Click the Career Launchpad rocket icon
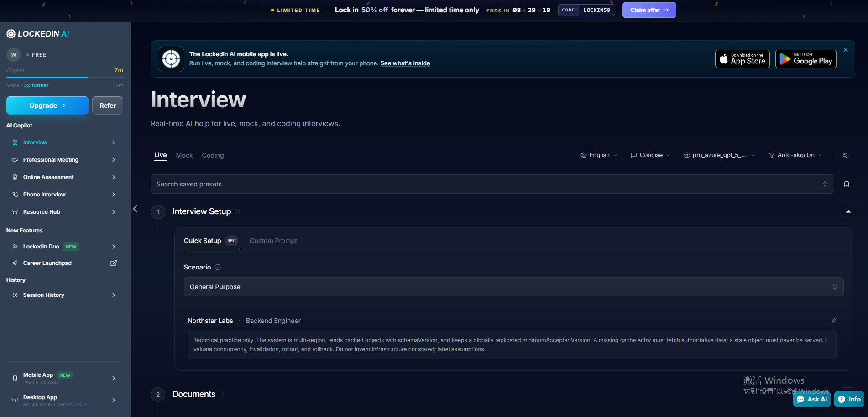 pos(15,263)
